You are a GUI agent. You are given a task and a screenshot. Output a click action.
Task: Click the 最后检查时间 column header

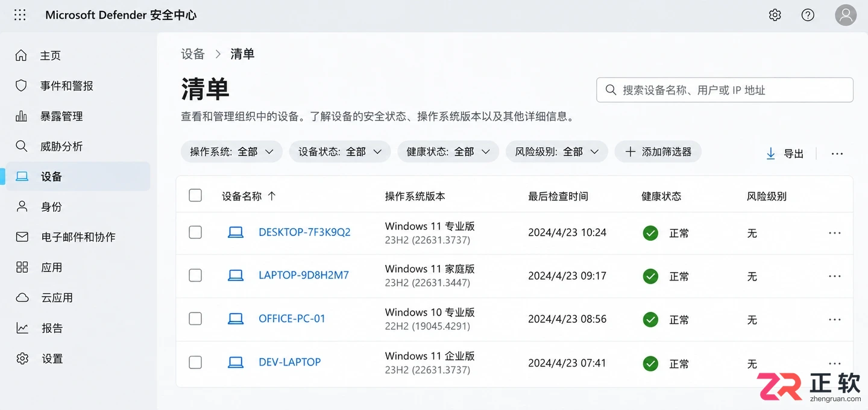pyautogui.click(x=558, y=196)
